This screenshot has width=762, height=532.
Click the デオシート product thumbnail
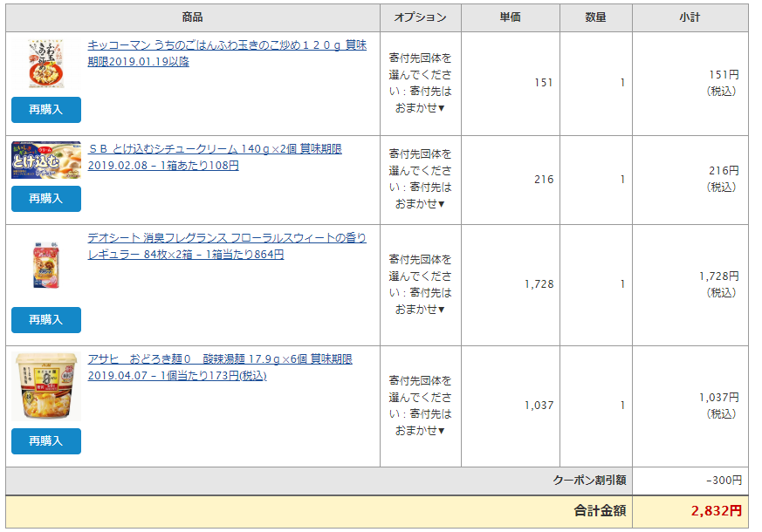click(46, 265)
